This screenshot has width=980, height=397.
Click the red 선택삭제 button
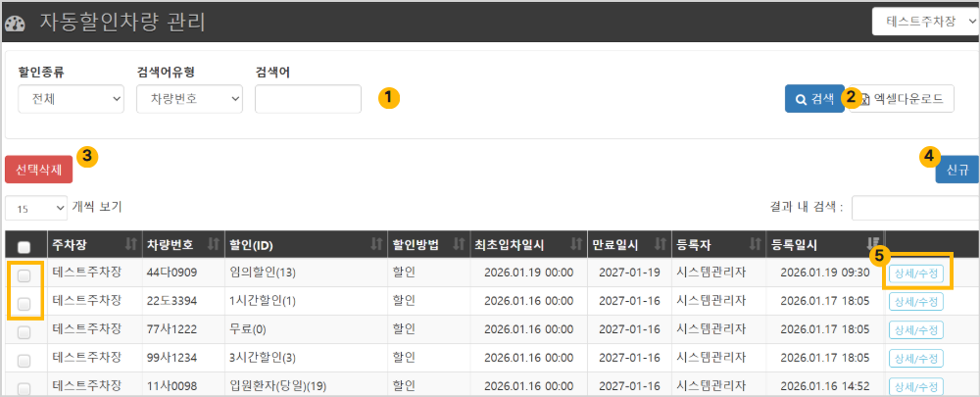coord(39,170)
